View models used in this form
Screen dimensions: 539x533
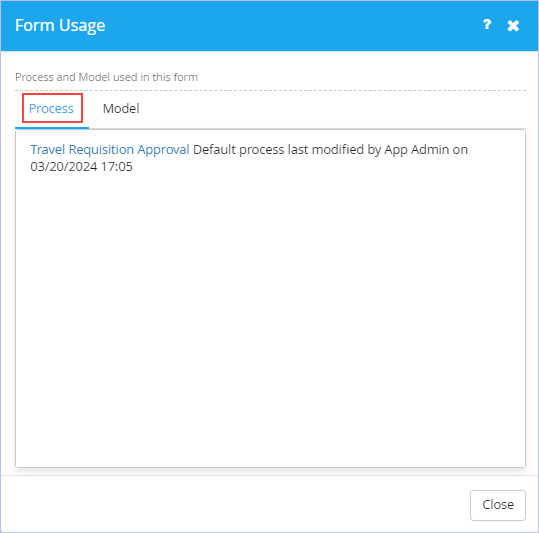point(121,109)
